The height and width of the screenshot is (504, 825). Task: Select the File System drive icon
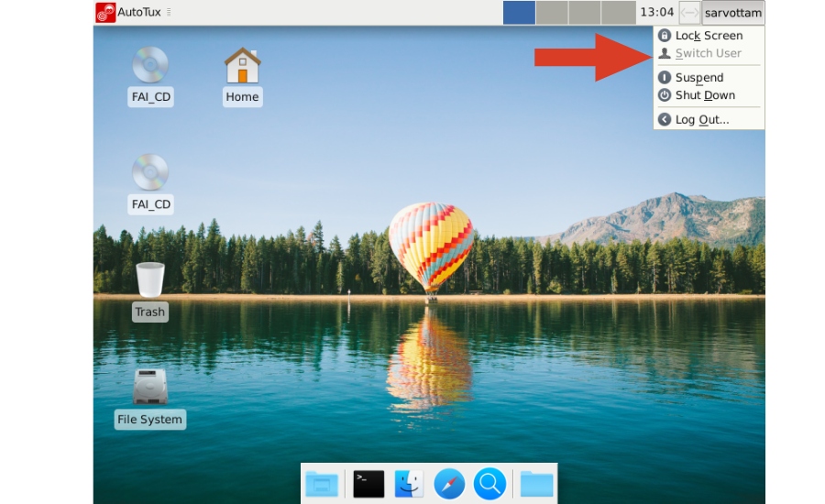[150, 387]
